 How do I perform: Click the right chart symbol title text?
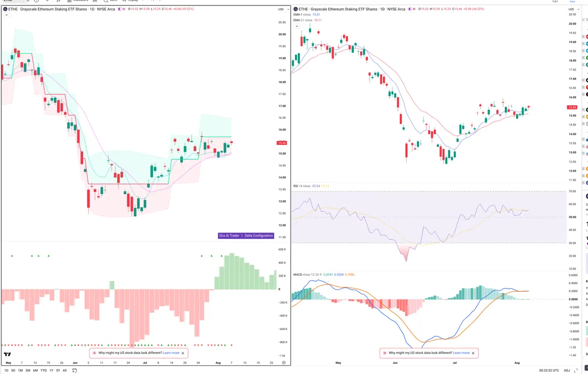pyautogui.click(x=352, y=9)
